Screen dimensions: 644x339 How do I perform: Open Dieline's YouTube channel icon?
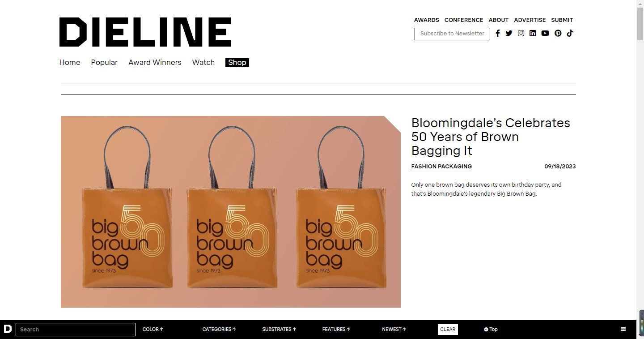point(545,33)
